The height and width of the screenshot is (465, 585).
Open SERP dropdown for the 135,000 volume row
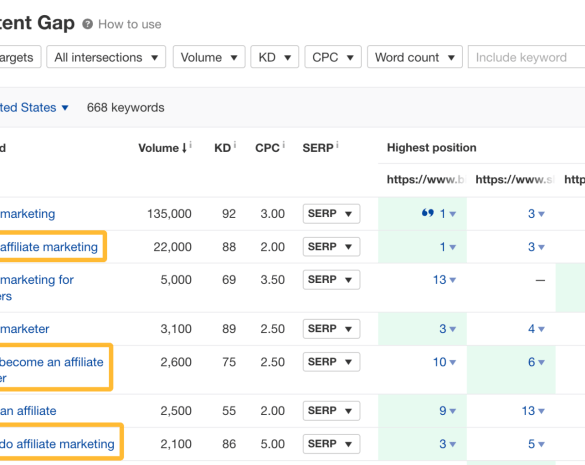pos(331,214)
